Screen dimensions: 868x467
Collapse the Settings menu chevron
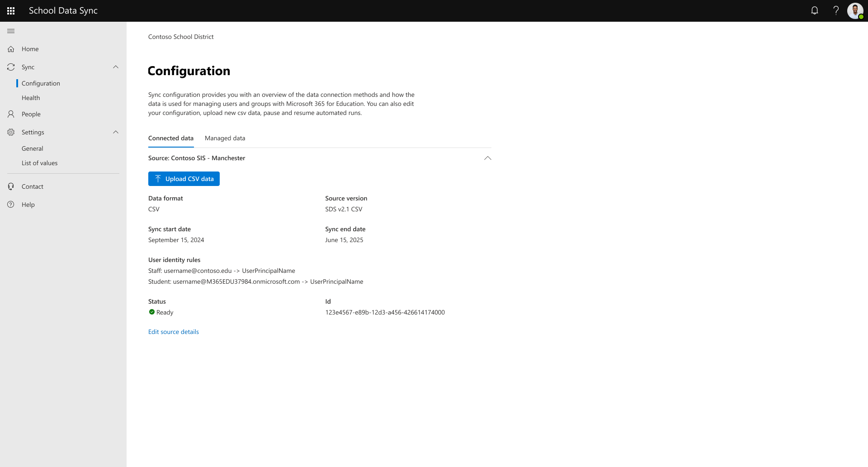pos(116,132)
